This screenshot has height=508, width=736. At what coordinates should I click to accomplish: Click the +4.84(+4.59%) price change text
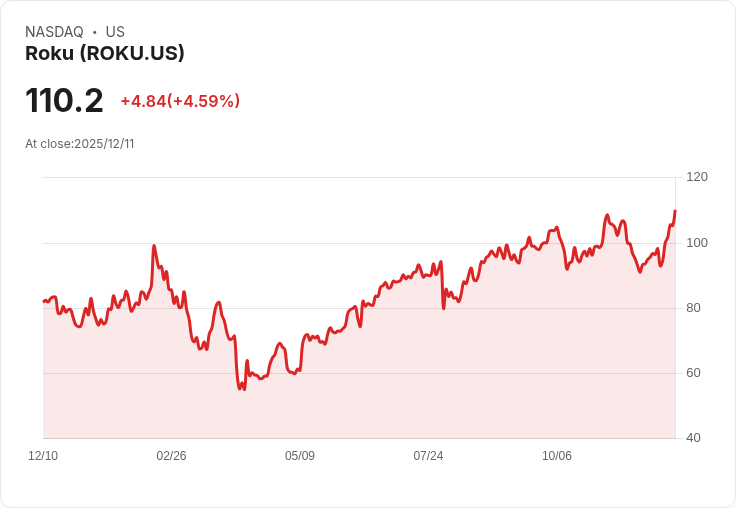pyautogui.click(x=180, y=101)
